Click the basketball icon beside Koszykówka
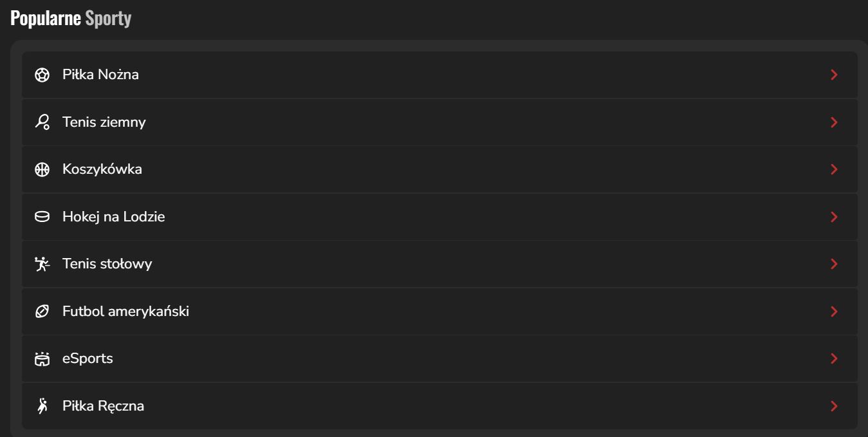868x437 pixels. [x=42, y=170]
